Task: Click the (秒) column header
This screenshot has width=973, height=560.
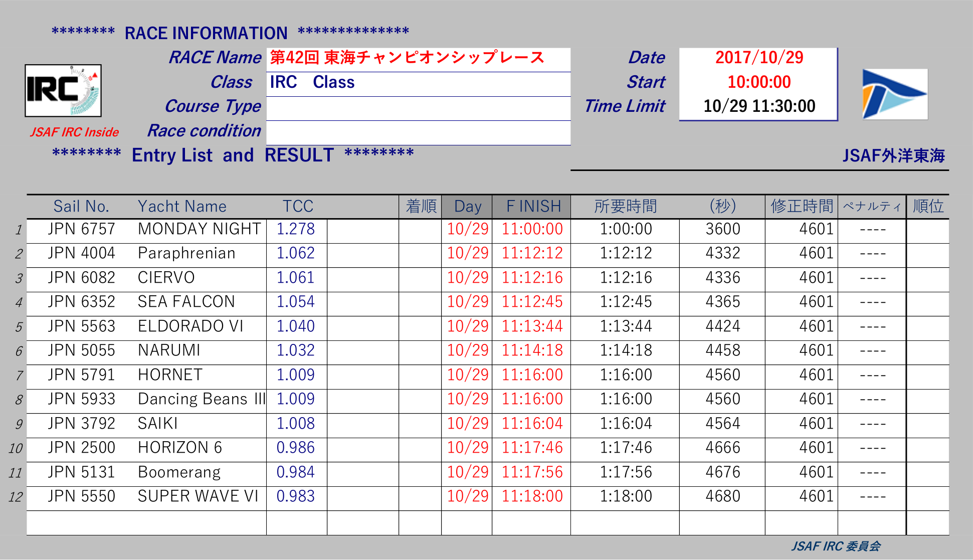Action: (722, 207)
